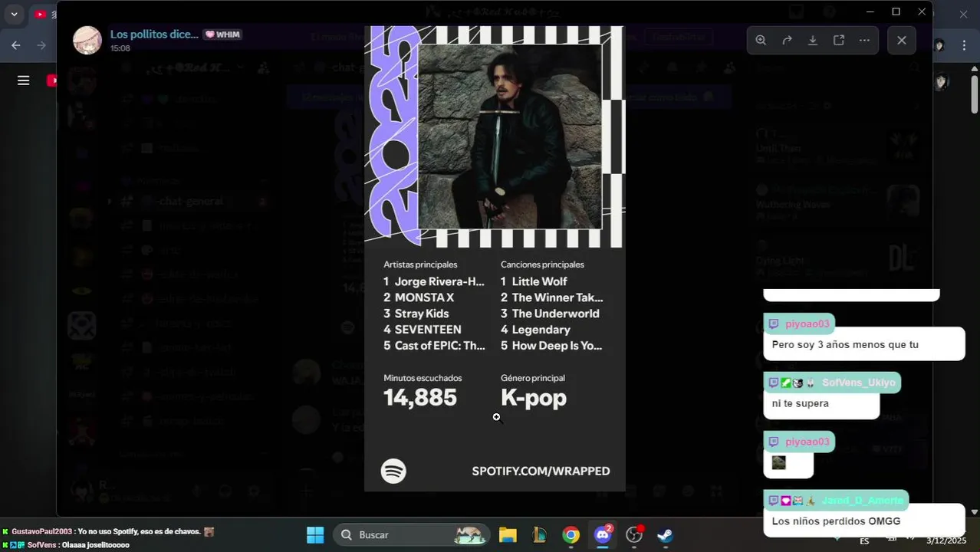
Task: Open Steam from the taskbar
Action: coord(666,535)
